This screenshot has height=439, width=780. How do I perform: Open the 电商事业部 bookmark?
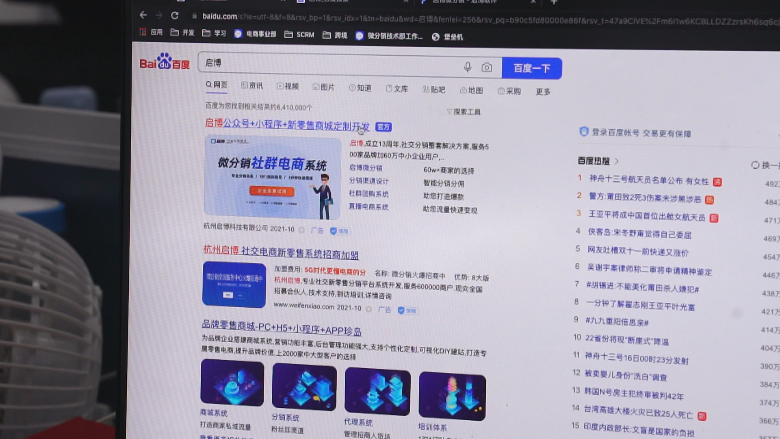point(255,34)
